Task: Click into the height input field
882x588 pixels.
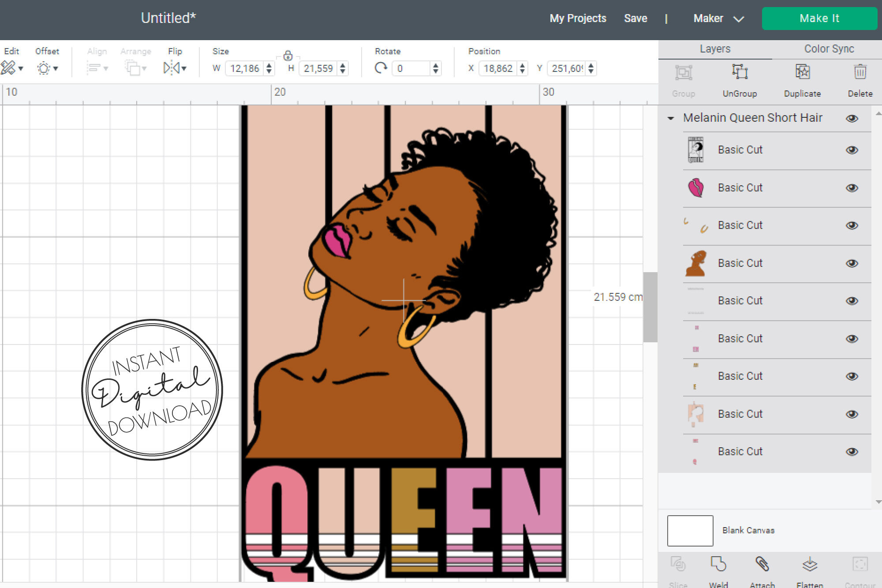Action: [319, 68]
